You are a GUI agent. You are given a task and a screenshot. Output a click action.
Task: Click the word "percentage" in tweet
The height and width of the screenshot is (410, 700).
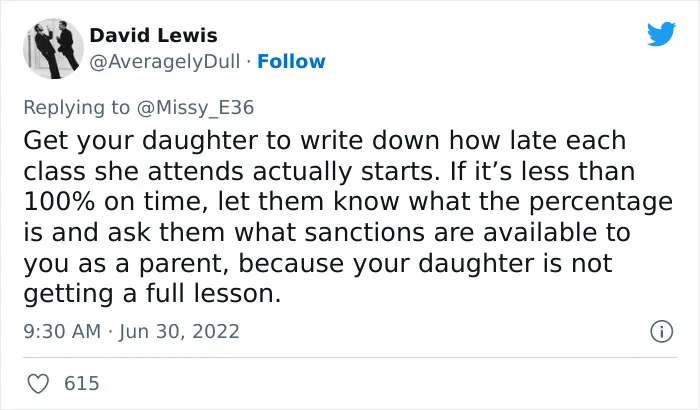pos(601,203)
